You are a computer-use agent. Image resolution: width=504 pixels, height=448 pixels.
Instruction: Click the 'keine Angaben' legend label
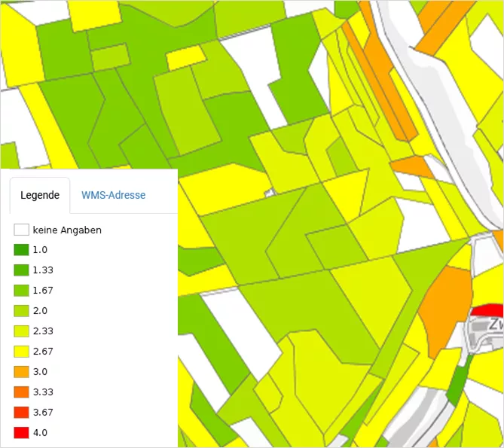pyautogui.click(x=67, y=230)
